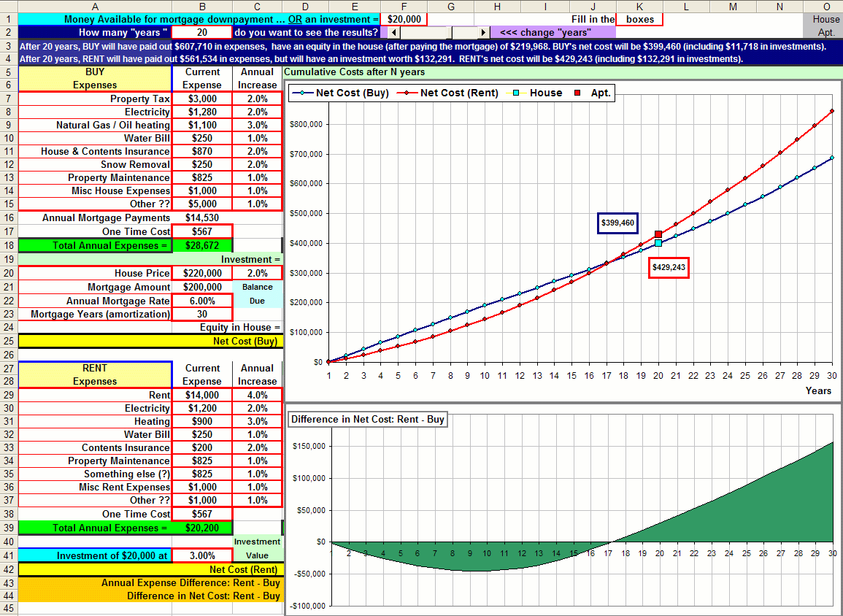
Task: Select column B header
Action: click(202, 7)
